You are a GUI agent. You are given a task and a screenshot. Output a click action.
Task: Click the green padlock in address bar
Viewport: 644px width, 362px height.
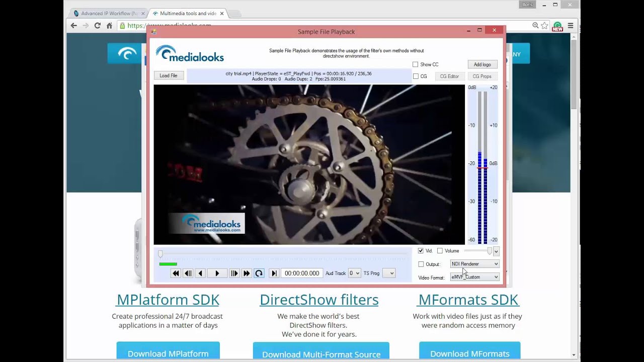(122, 26)
